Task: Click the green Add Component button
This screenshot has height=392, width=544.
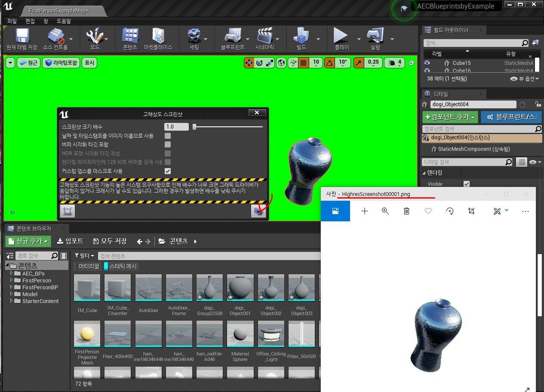Action: (x=450, y=117)
